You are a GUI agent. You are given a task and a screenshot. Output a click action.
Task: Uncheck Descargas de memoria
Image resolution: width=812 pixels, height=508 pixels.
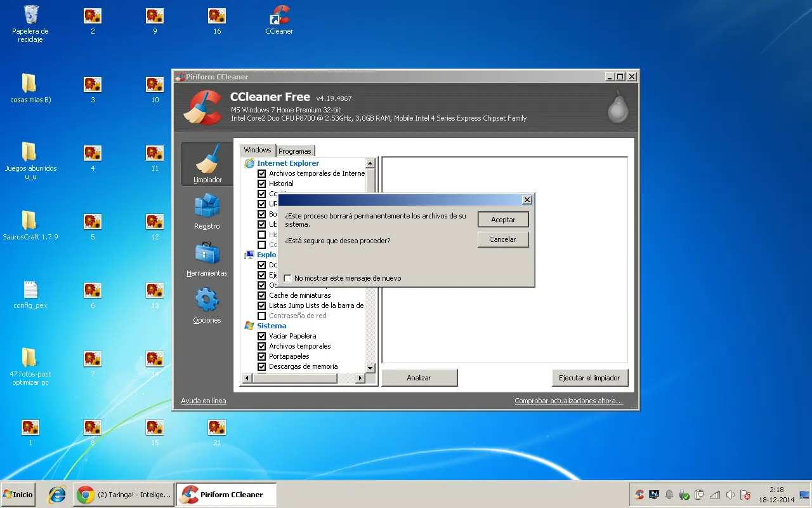click(261, 366)
